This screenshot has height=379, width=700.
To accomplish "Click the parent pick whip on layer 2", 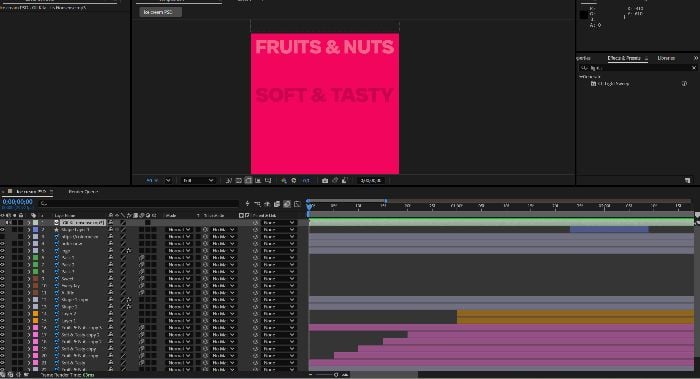I will pos(256,229).
